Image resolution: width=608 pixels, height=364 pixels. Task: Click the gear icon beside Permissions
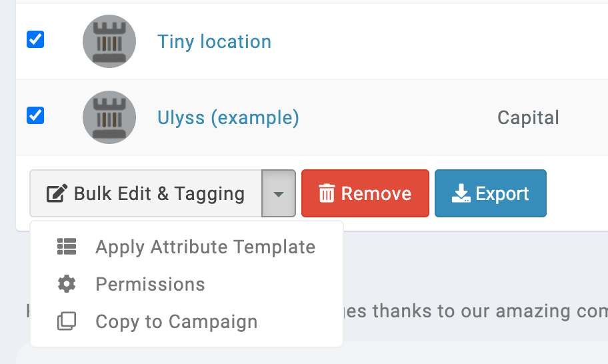(67, 284)
